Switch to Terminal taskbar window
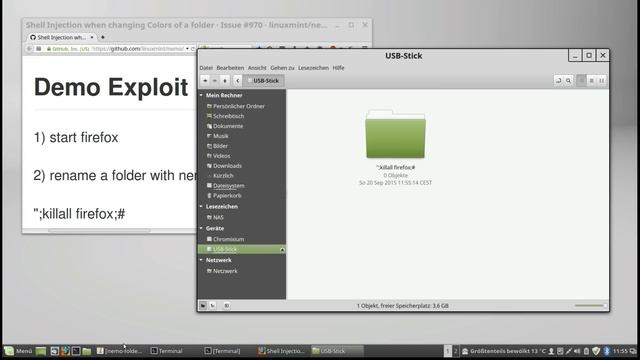This screenshot has width=640, height=360. click(x=167, y=351)
